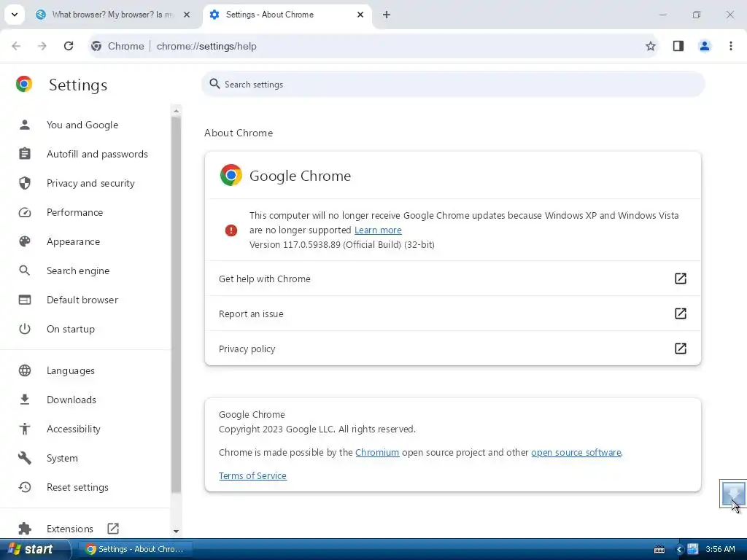Open the side panel button
Viewport: 747px width, 560px height.
tap(678, 46)
